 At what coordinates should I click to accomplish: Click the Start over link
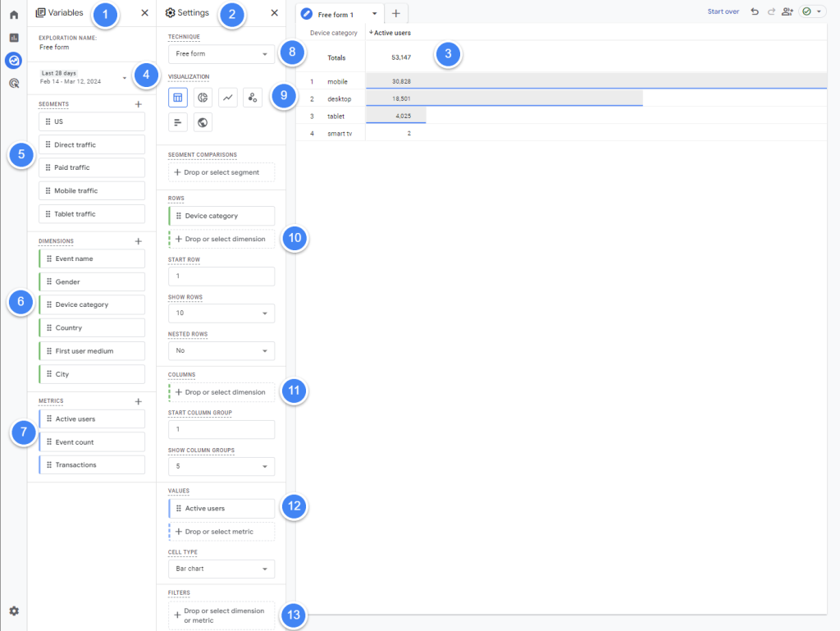724,11
